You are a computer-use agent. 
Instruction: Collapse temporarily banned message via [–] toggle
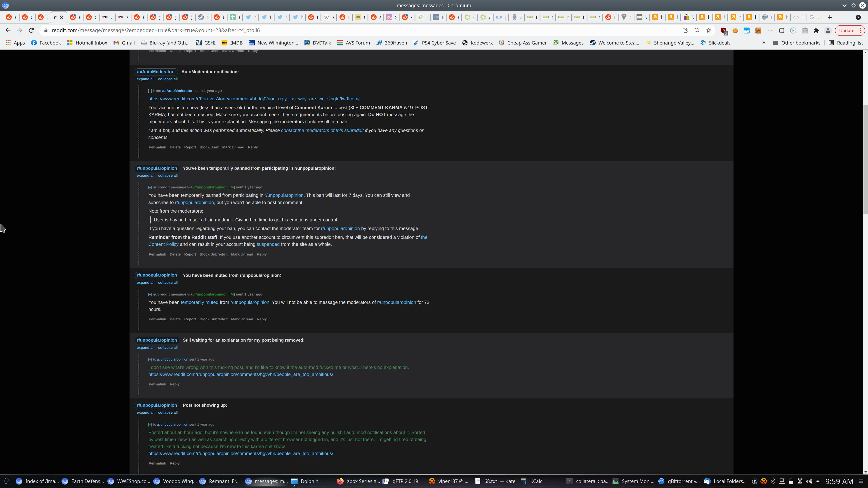click(150, 187)
